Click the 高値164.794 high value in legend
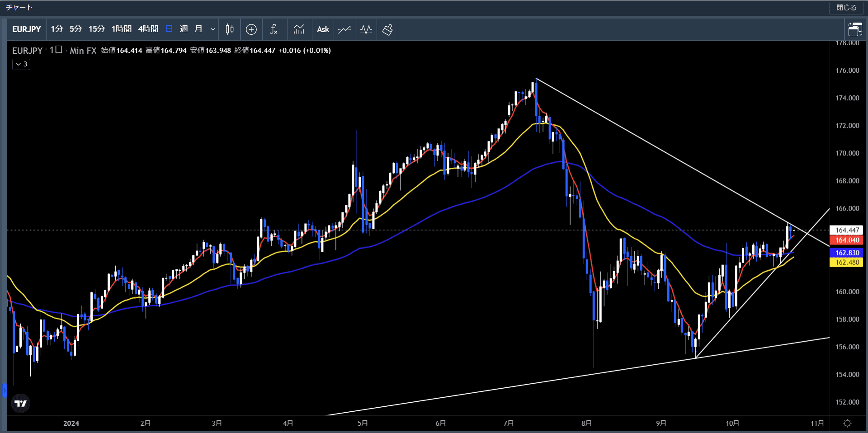Screen dimensions: 868x433 click(x=166, y=51)
